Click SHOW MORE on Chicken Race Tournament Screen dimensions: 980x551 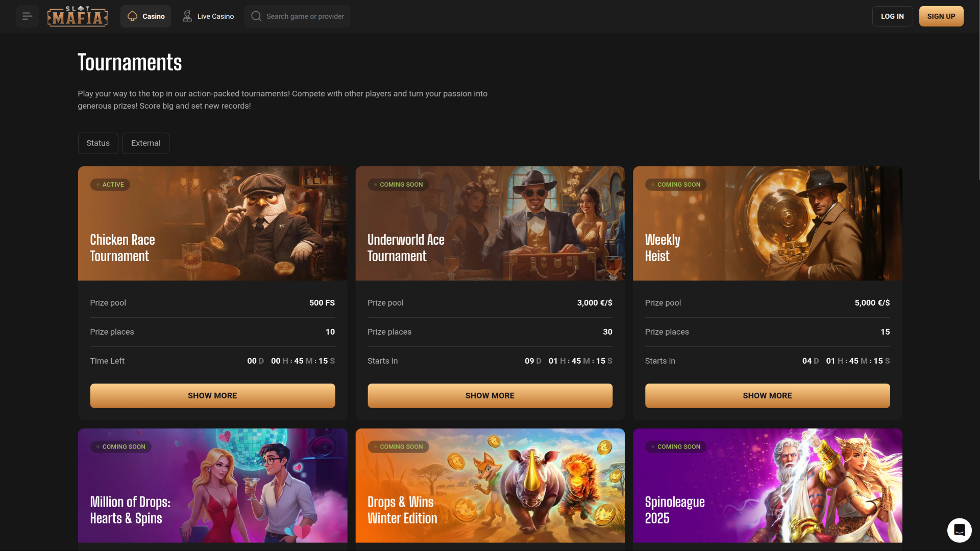point(212,395)
